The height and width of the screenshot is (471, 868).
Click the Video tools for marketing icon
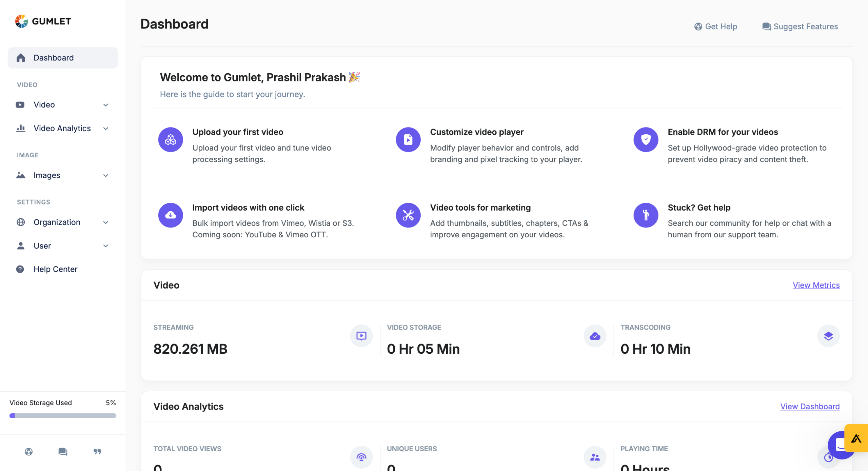click(408, 215)
